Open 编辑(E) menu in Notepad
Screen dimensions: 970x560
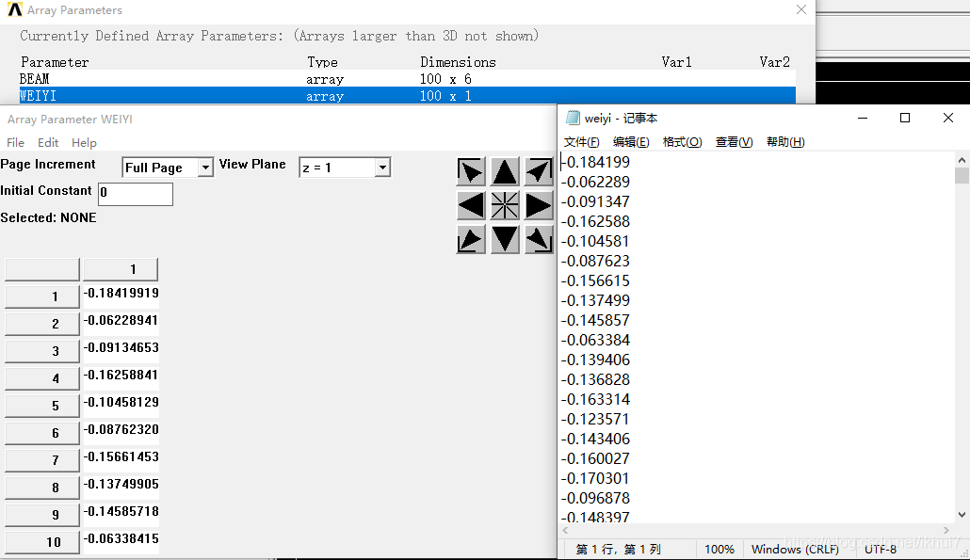pyautogui.click(x=631, y=142)
